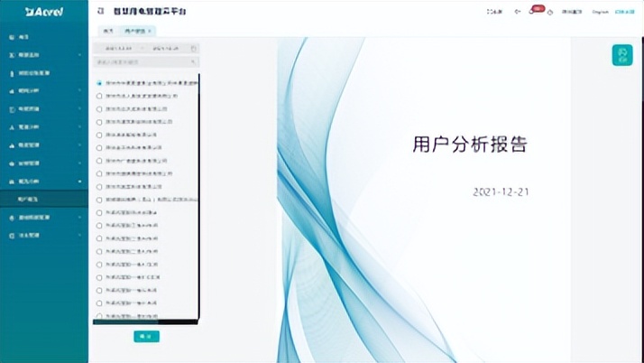The height and width of the screenshot is (363, 644).
Task: Click the teal user link at far top-right
Action: pos(625,12)
